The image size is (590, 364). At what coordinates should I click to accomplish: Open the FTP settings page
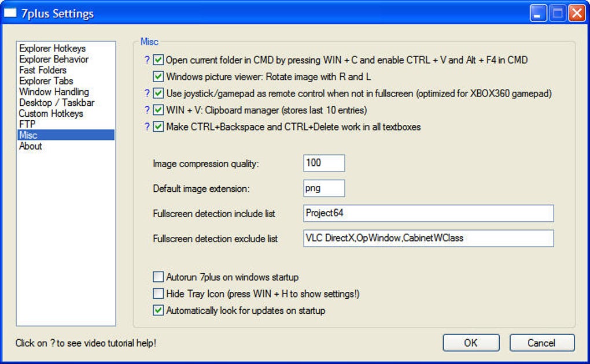(66, 124)
